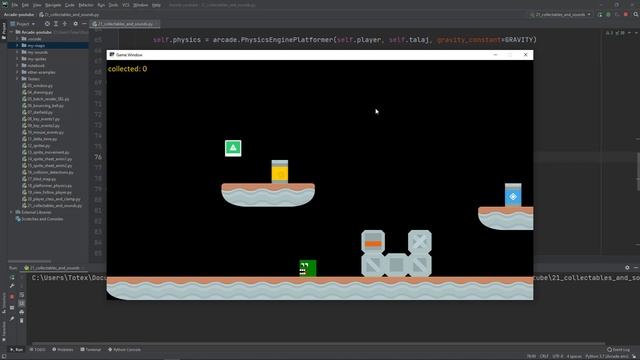
Task: Open the TODO tool window
Action: 38,350
